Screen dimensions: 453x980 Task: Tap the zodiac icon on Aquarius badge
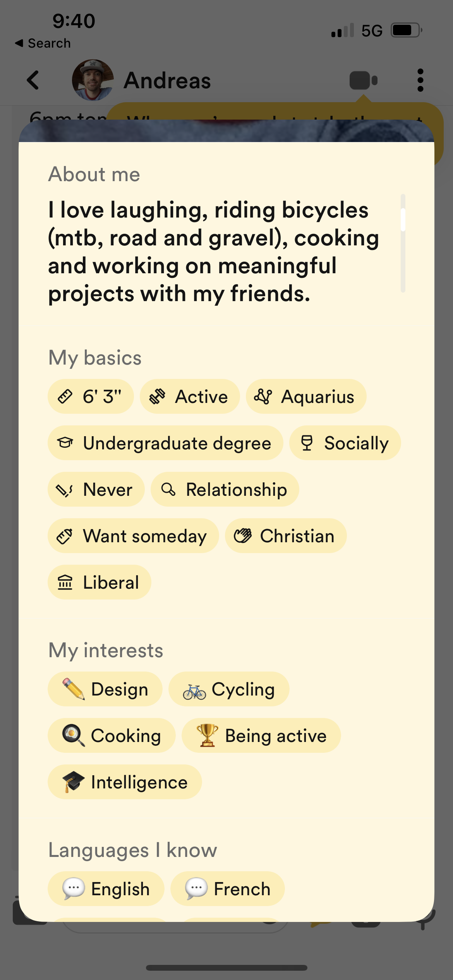[263, 397]
